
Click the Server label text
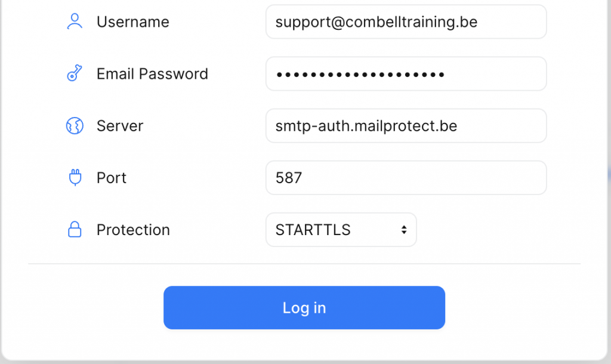(120, 126)
